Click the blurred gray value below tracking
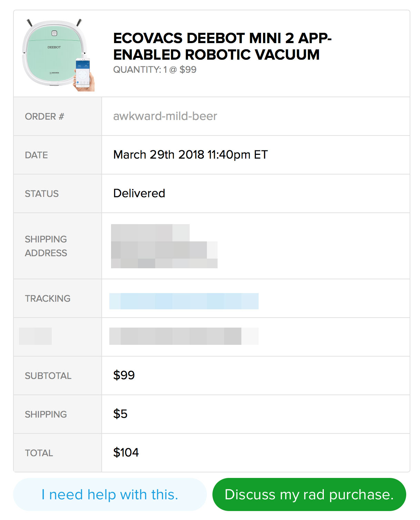420x520 pixels. click(x=183, y=336)
